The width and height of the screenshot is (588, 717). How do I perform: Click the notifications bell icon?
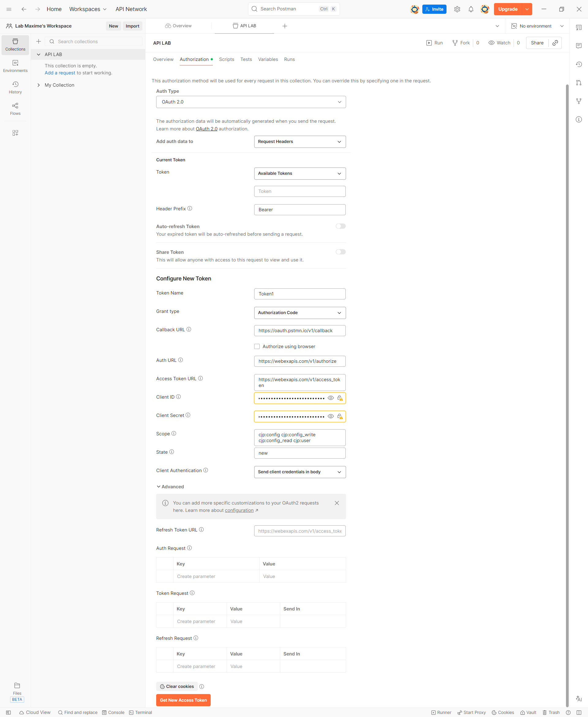pyautogui.click(x=471, y=9)
